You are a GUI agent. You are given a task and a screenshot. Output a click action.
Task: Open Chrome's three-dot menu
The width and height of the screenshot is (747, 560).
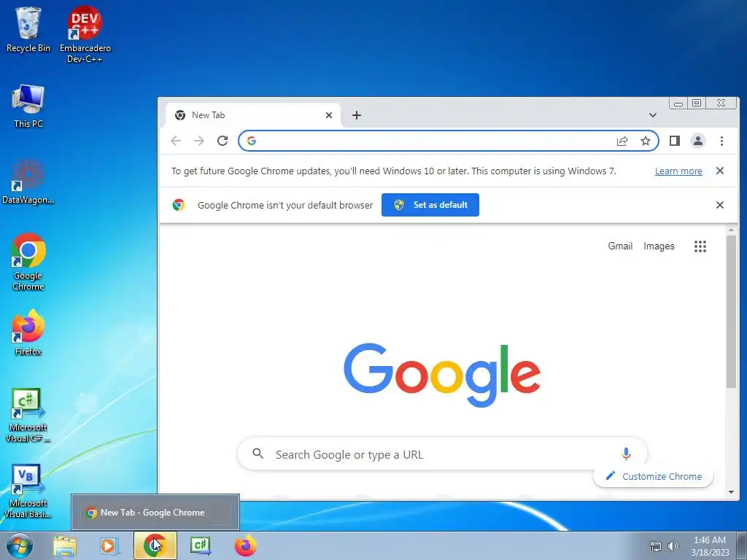tap(721, 141)
